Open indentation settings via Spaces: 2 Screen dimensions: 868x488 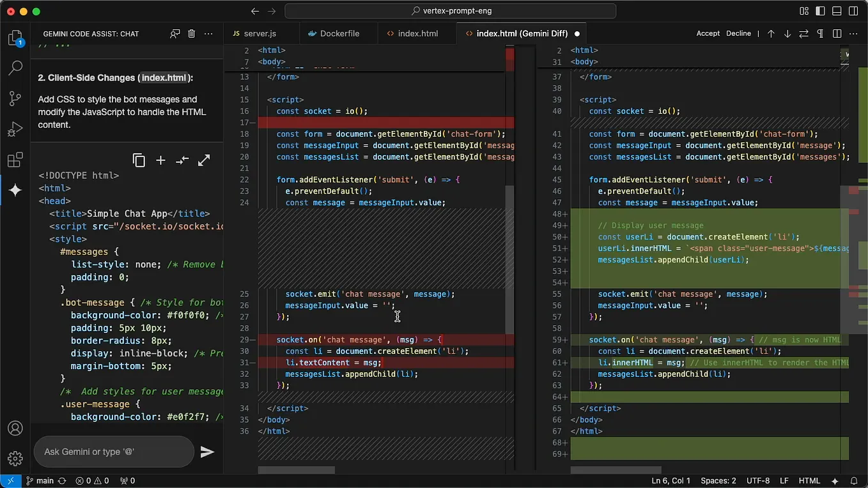click(x=718, y=480)
